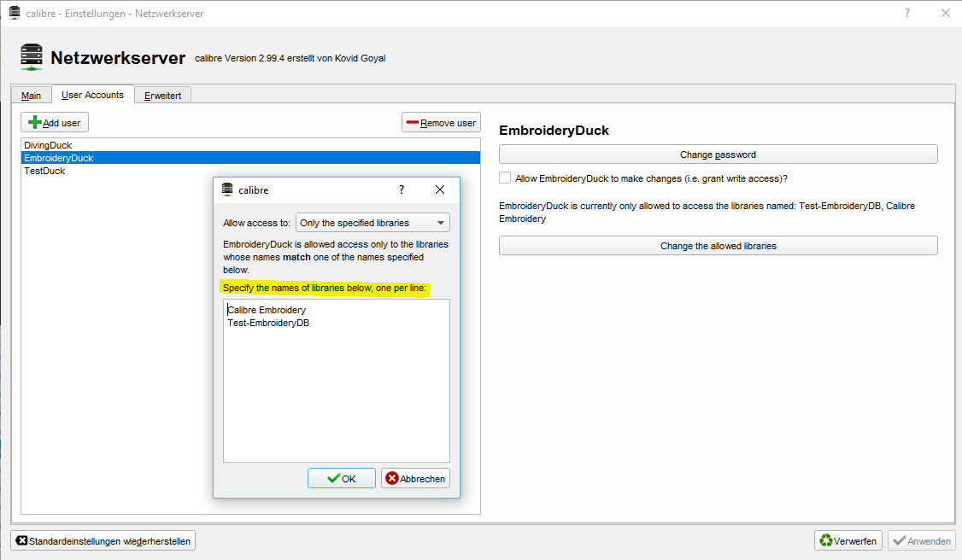Click the server icon next to Netzwerkserver heading
This screenshot has width=962, height=560.
click(x=32, y=57)
